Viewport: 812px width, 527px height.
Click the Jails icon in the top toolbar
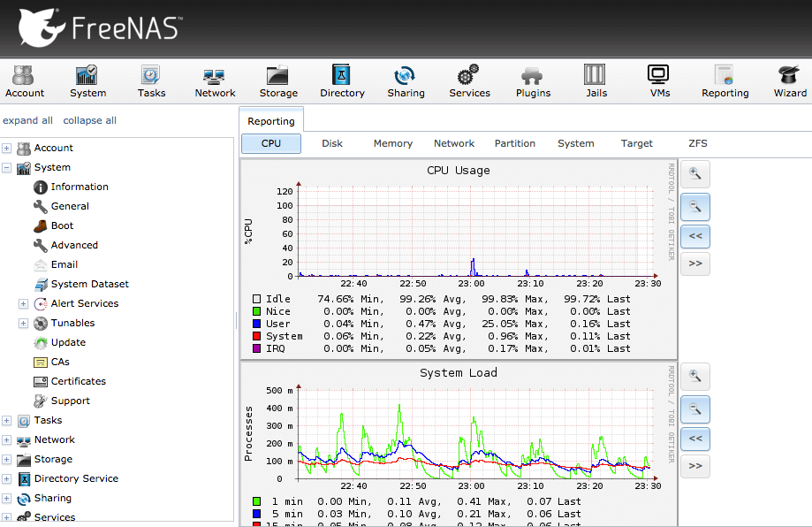(x=596, y=80)
